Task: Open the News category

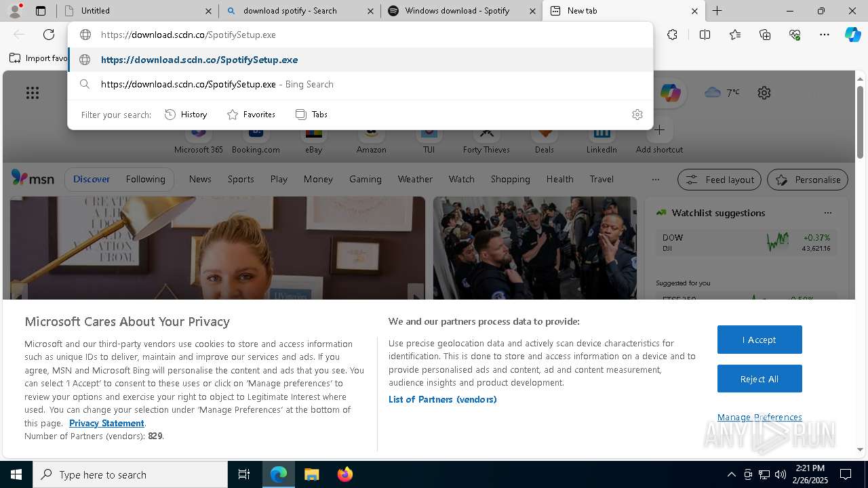Action: (x=200, y=179)
